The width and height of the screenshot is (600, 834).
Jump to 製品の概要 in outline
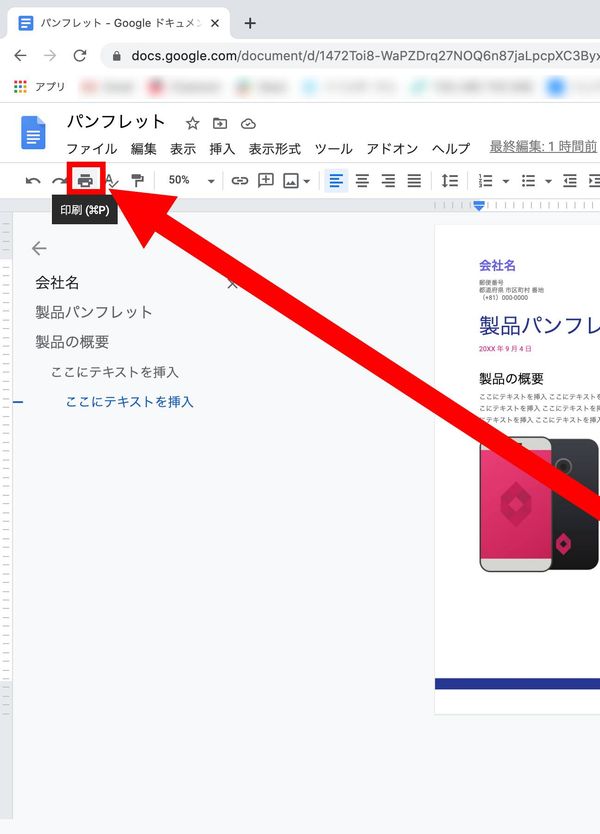click(x=72, y=341)
